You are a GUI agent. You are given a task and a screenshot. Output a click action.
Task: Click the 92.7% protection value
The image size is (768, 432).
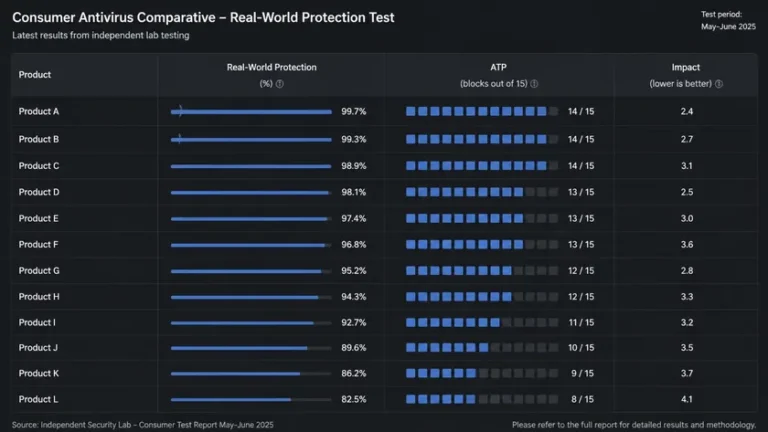pos(354,323)
